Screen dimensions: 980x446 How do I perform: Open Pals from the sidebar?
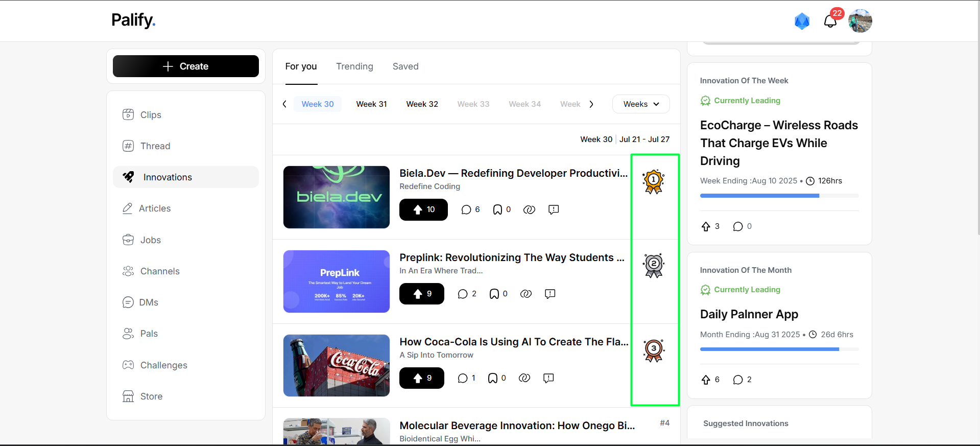click(186, 334)
